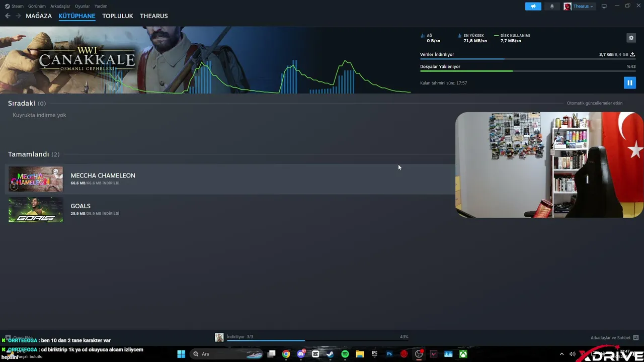Open the Arkadaşlar menu
644x362 pixels.
[x=60, y=6]
